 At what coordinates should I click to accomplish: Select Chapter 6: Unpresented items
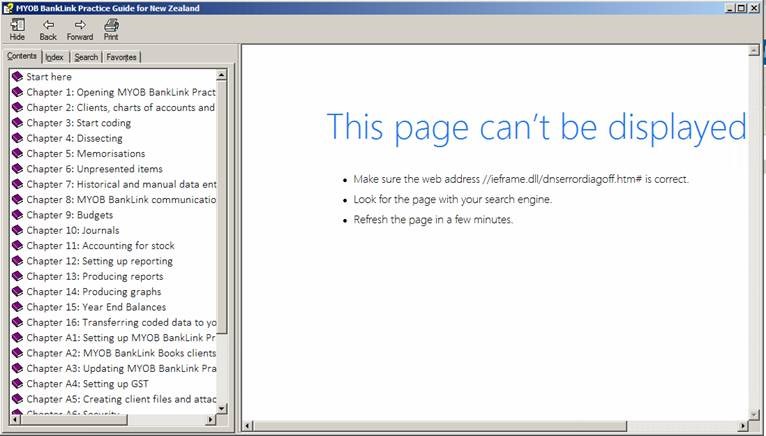click(93, 169)
